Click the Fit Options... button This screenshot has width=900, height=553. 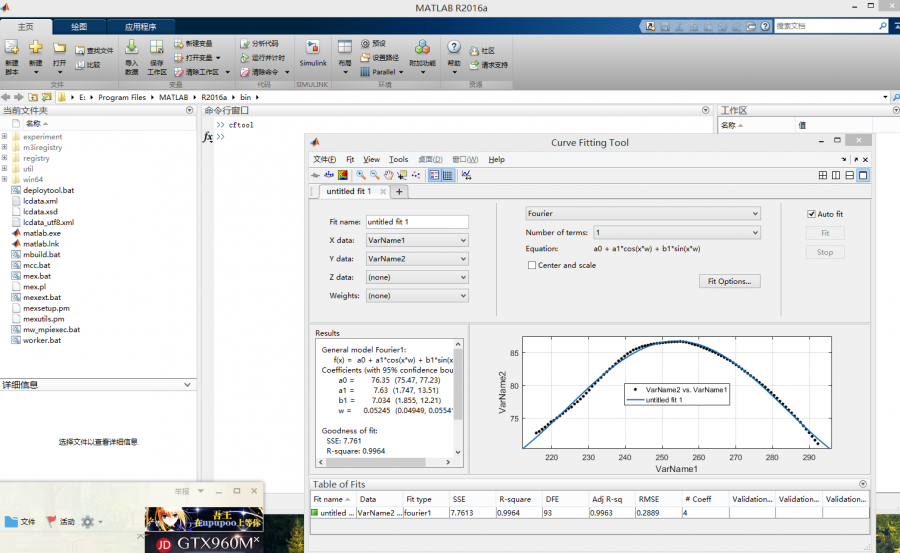click(729, 281)
